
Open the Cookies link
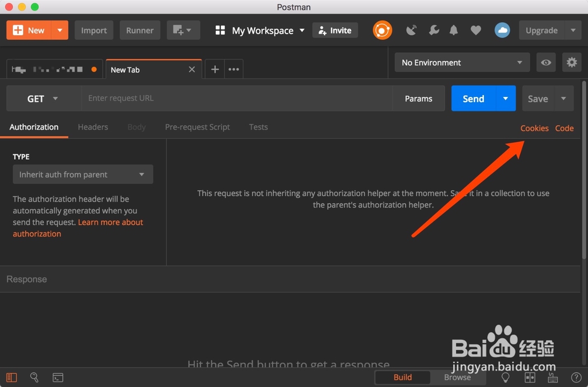(x=534, y=128)
